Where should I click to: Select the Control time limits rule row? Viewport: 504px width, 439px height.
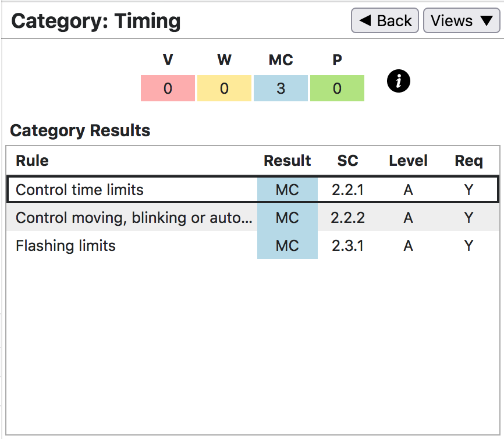(x=80, y=190)
